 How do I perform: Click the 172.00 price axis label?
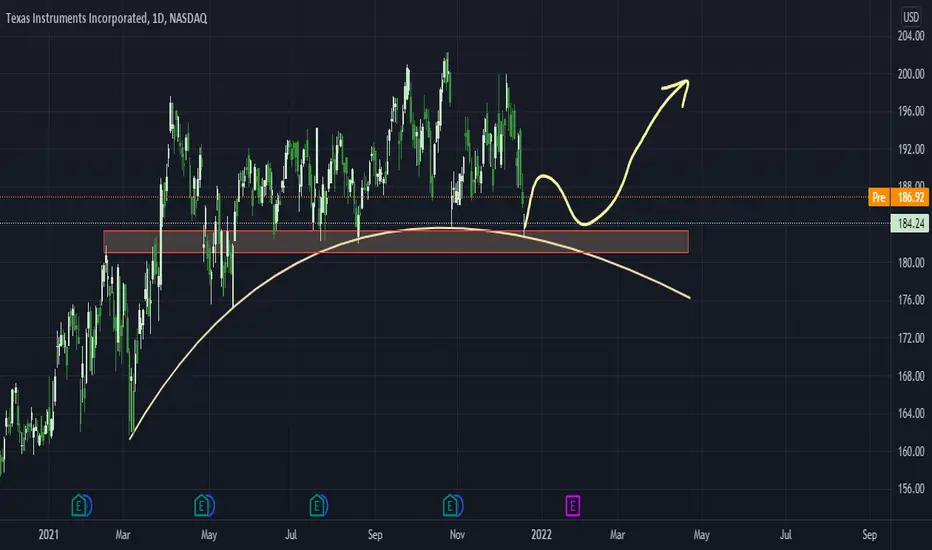click(x=911, y=338)
